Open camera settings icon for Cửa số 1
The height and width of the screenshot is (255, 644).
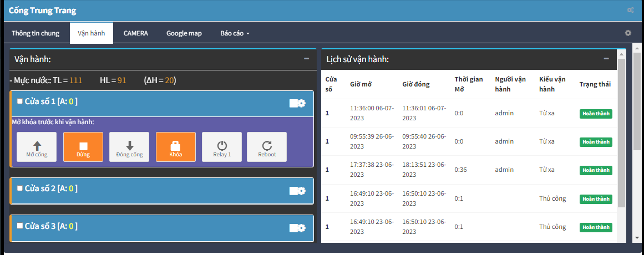point(297,103)
